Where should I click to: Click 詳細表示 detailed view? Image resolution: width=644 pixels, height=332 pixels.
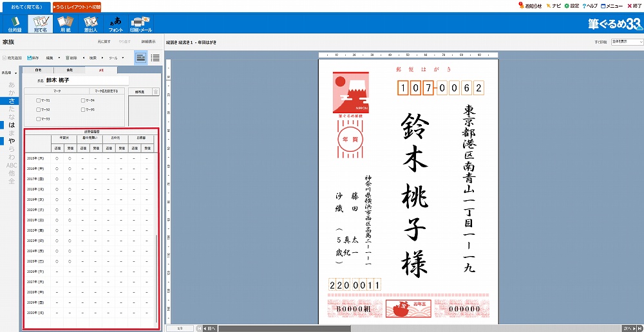point(148,42)
